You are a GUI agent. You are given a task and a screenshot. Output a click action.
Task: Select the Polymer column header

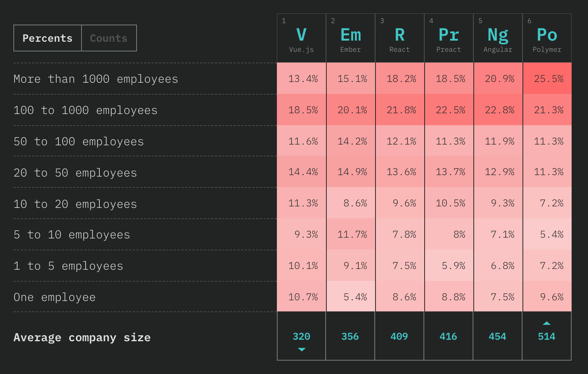(547, 38)
